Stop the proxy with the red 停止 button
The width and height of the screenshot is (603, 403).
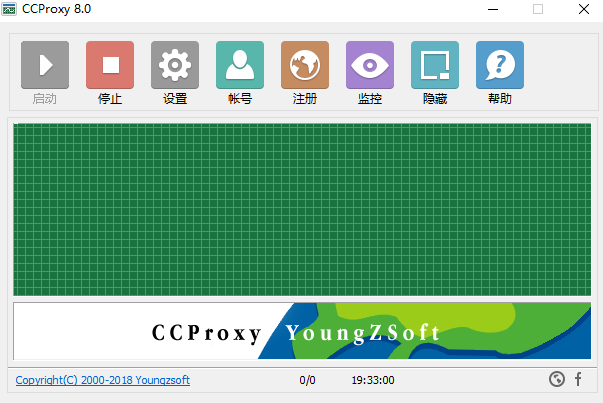(110, 65)
